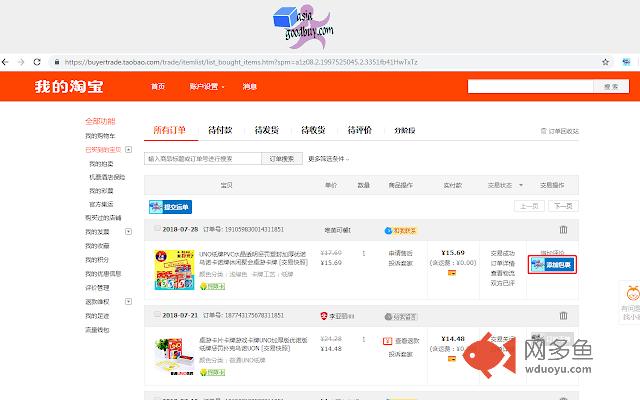The height and width of the screenshot is (400, 640).
Task: Switch to the 待收货 tab
Action: click(x=313, y=130)
